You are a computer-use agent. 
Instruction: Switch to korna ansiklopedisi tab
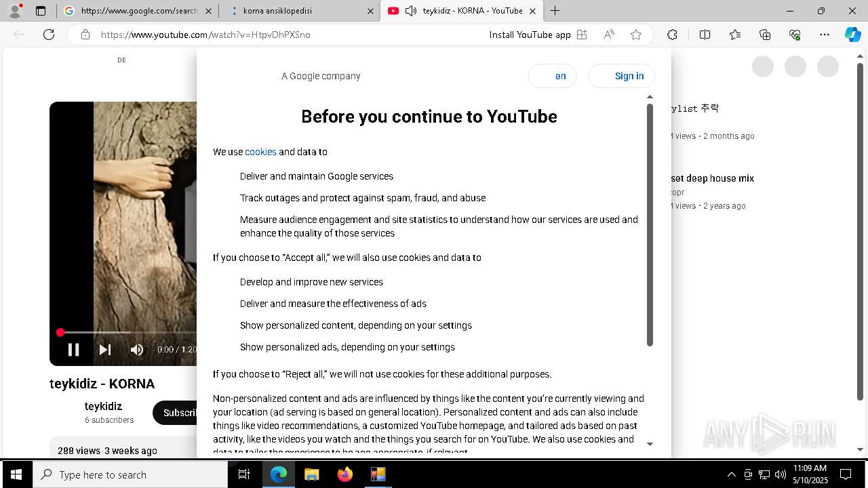coord(300,11)
